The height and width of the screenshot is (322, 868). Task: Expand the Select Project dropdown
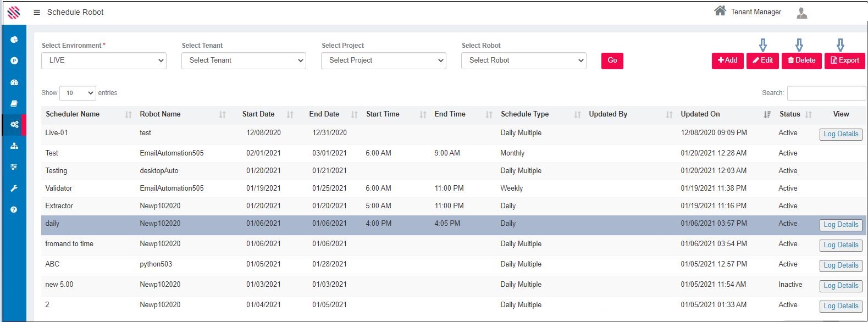[x=383, y=60]
